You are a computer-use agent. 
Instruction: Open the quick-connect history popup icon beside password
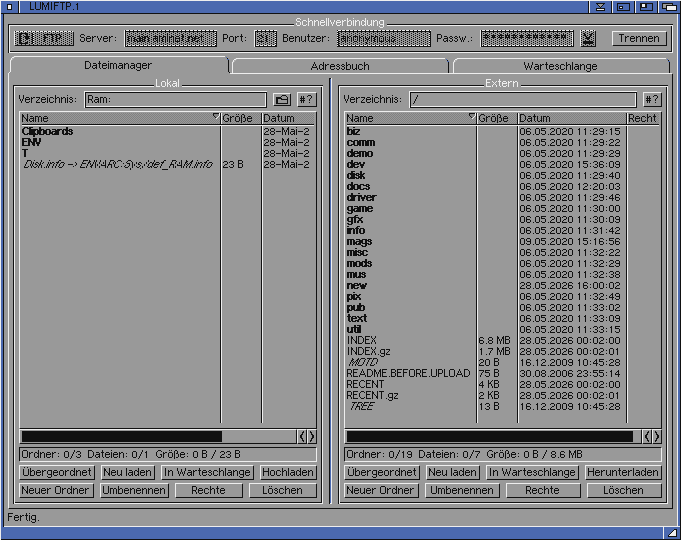[x=588, y=38]
